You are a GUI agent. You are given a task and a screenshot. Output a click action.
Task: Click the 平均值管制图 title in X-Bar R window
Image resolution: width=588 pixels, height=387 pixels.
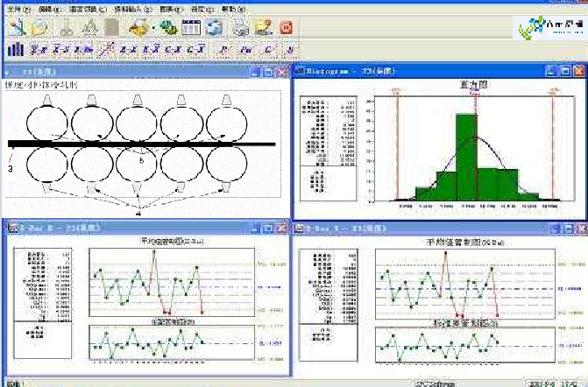(x=172, y=242)
